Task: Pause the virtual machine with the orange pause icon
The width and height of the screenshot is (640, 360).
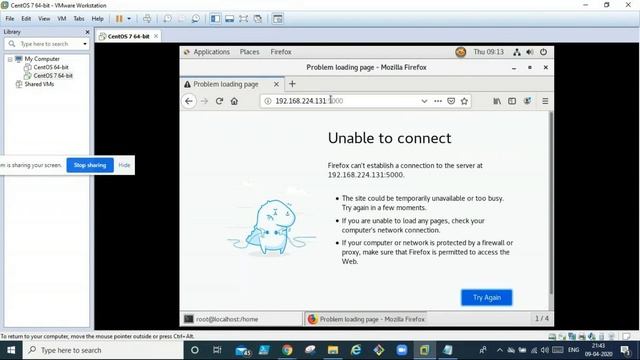Action: pyautogui.click(x=119, y=19)
